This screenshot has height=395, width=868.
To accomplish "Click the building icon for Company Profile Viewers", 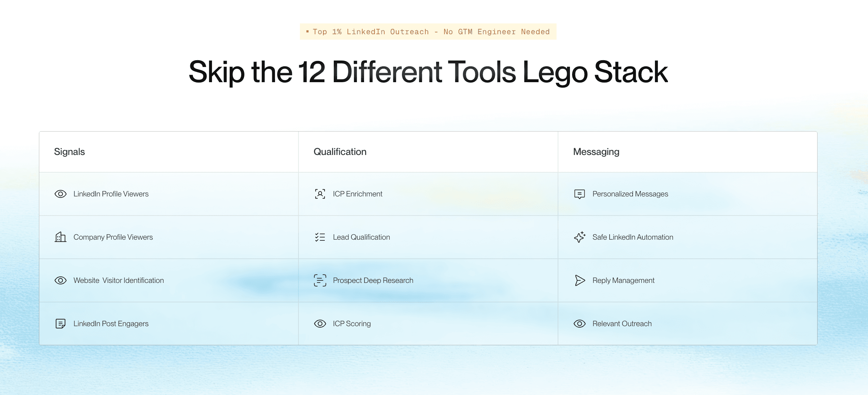I will click(61, 237).
